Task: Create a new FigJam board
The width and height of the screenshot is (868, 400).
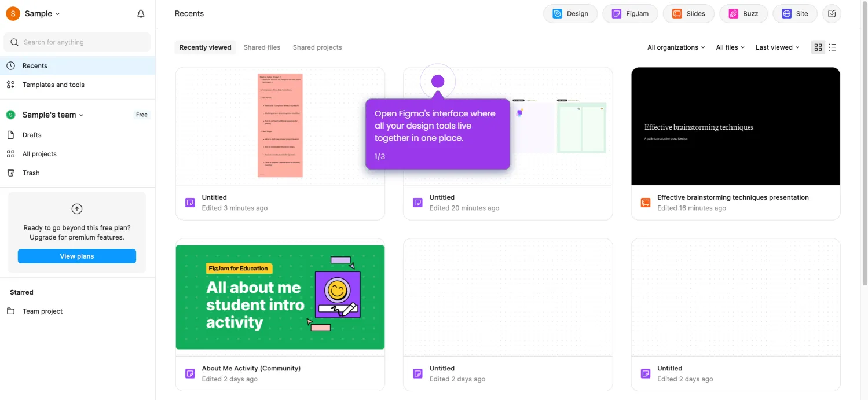Action: [x=630, y=14]
